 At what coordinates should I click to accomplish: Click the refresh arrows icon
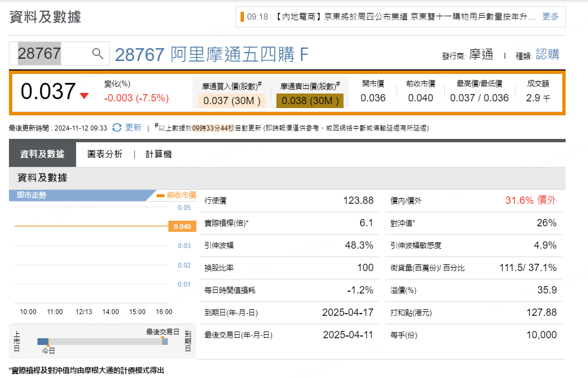point(117,128)
